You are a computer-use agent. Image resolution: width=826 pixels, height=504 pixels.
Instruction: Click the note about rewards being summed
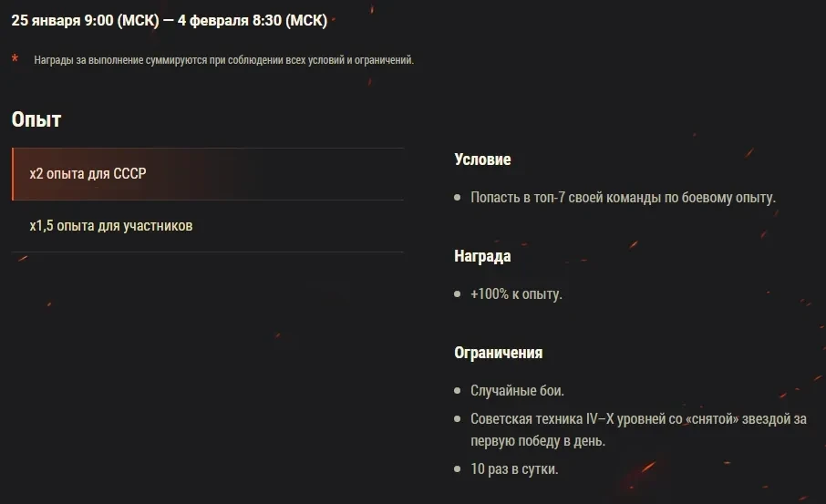point(223,60)
